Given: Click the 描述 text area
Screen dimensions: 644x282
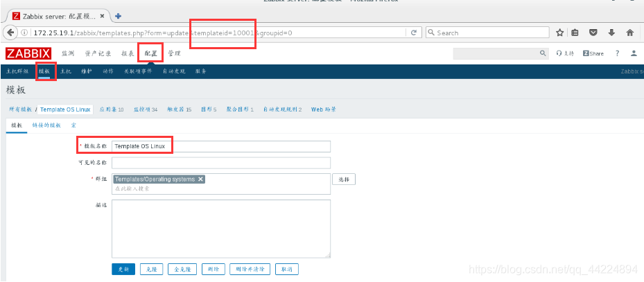Looking at the screenshot, I should 221,229.
